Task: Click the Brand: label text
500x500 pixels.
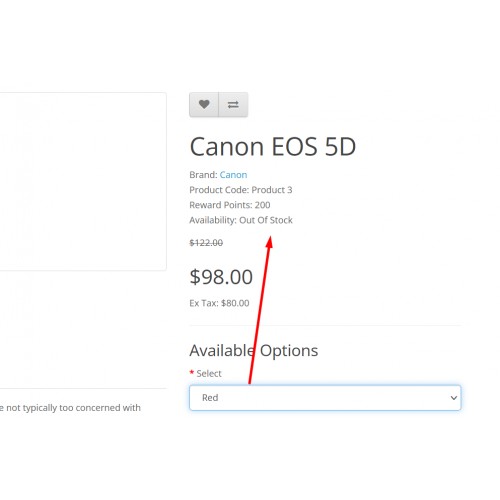Action: (x=203, y=175)
